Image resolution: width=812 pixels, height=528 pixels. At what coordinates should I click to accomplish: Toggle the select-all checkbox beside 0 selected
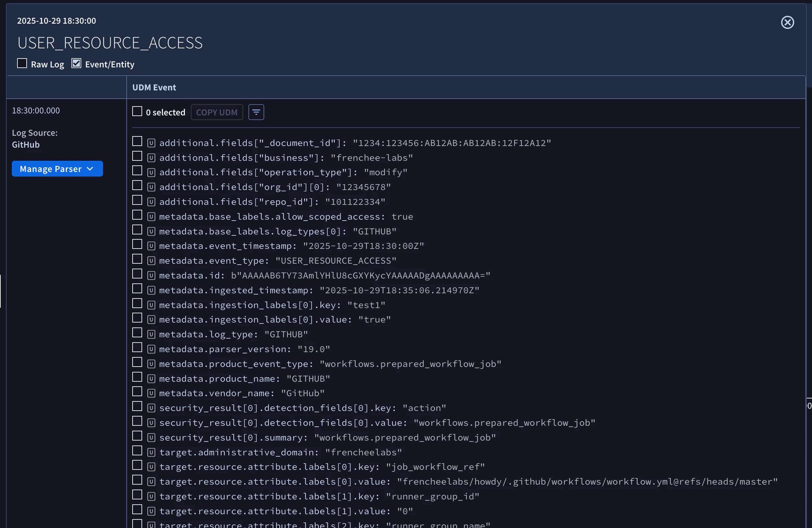point(137,111)
